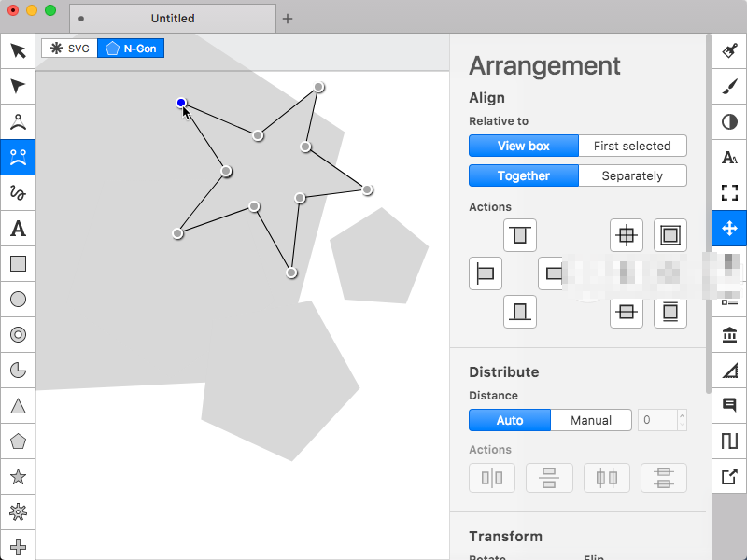Select the Edit tool arrow below Transform
This screenshot has height=560, width=747.
coord(18,86)
